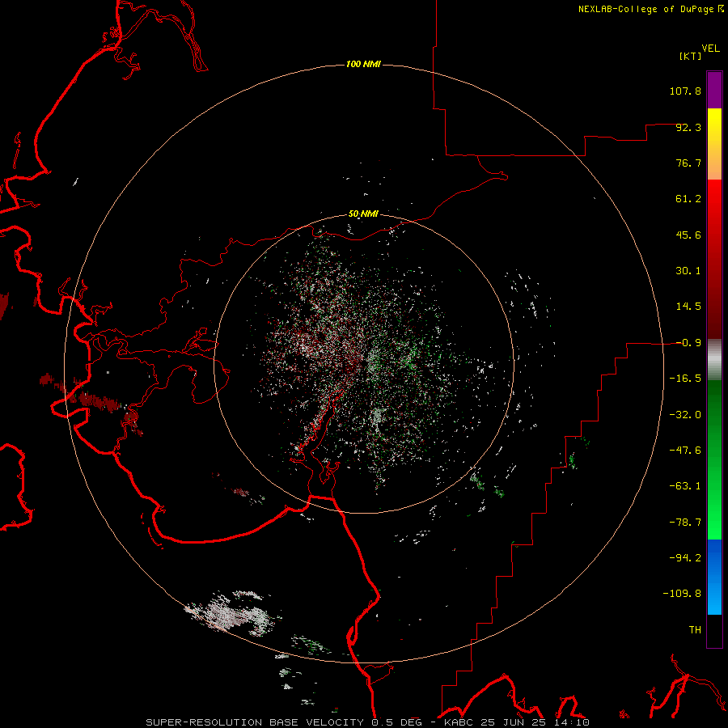The height and width of the screenshot is (728, 728).
Task: Select the -94.2 legend value
Action: click(x=685, y=558)
